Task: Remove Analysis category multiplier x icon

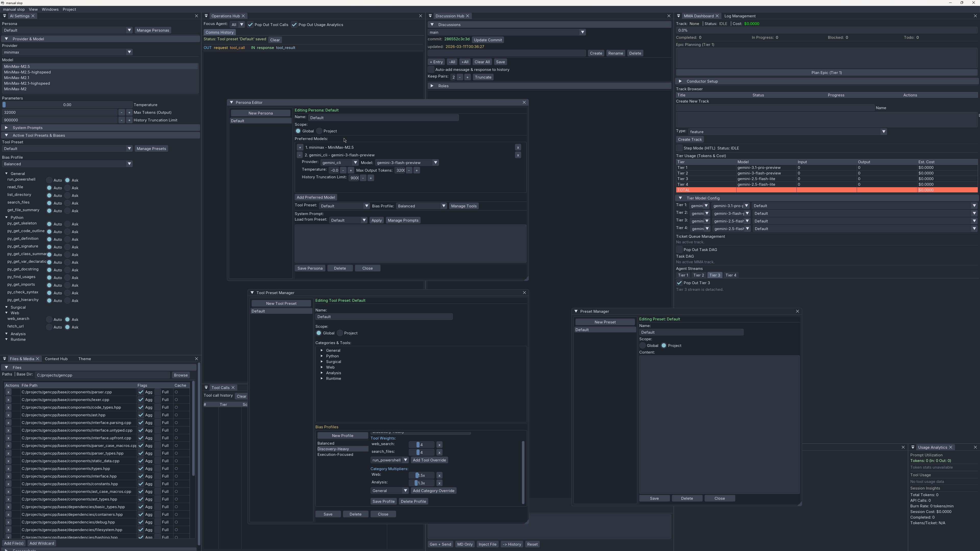Action: coord(439,483)
